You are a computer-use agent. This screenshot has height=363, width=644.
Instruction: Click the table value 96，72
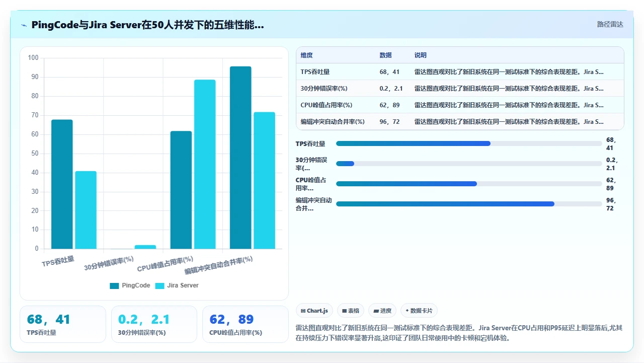389,122
